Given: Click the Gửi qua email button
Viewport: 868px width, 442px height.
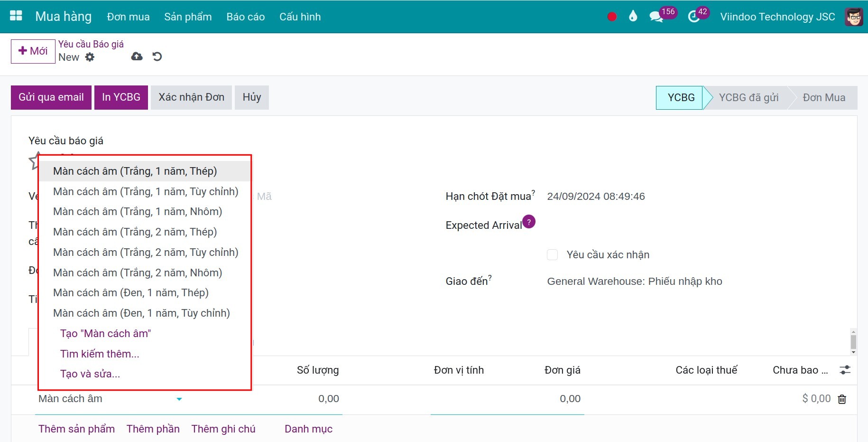Looking at the screenshot, I should tap(51, 97).
